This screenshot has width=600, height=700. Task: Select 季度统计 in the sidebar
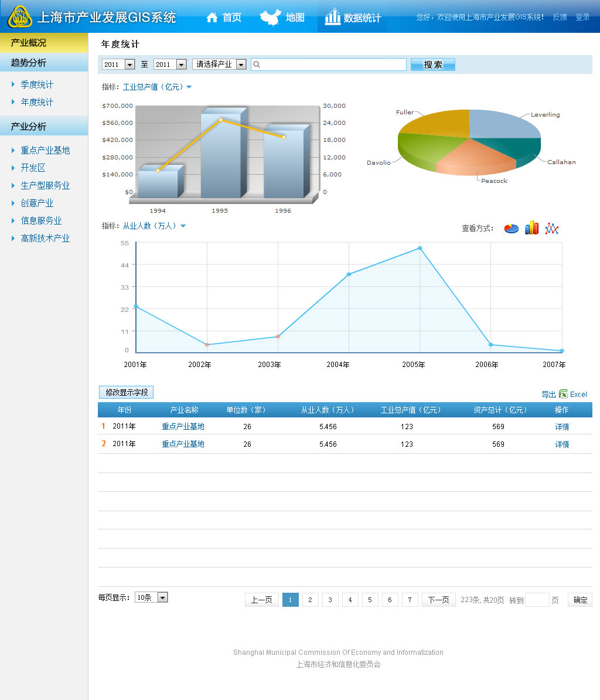[x=37, y=84]
